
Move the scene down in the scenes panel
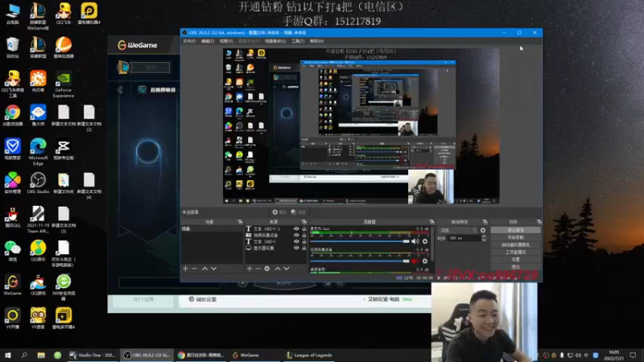(213, 269)
